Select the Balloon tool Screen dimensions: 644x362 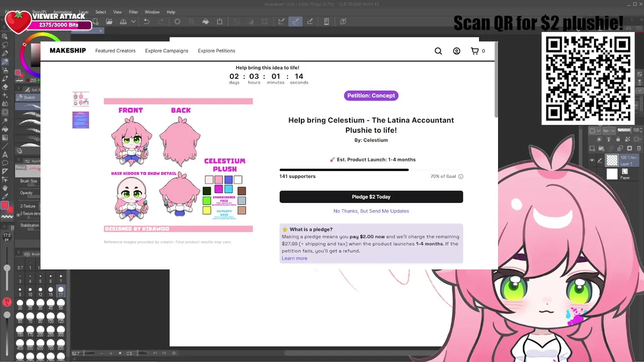click(5, 162)
